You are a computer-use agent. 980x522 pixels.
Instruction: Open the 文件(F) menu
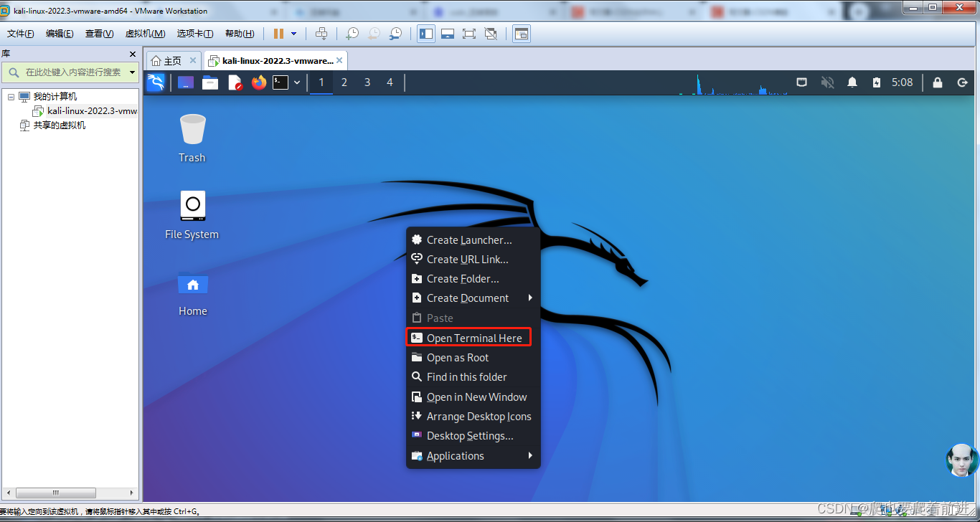[x=21, y=34]
